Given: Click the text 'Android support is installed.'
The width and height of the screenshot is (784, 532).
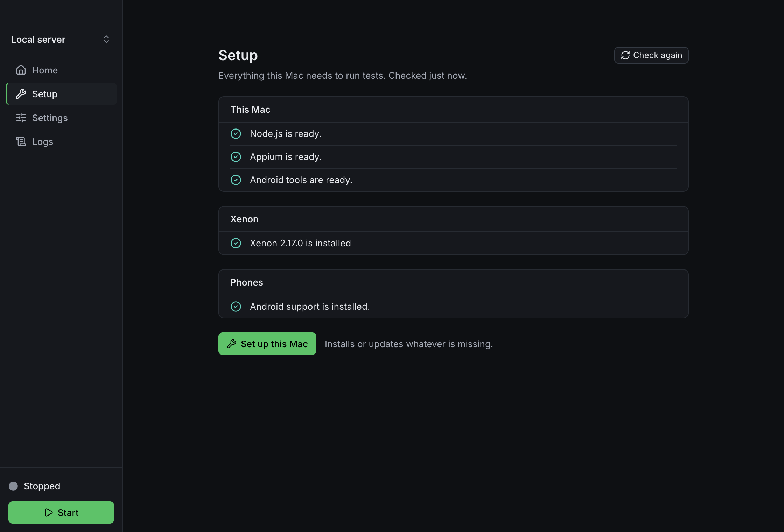Looking at the screenshot, I should point(310,307).
